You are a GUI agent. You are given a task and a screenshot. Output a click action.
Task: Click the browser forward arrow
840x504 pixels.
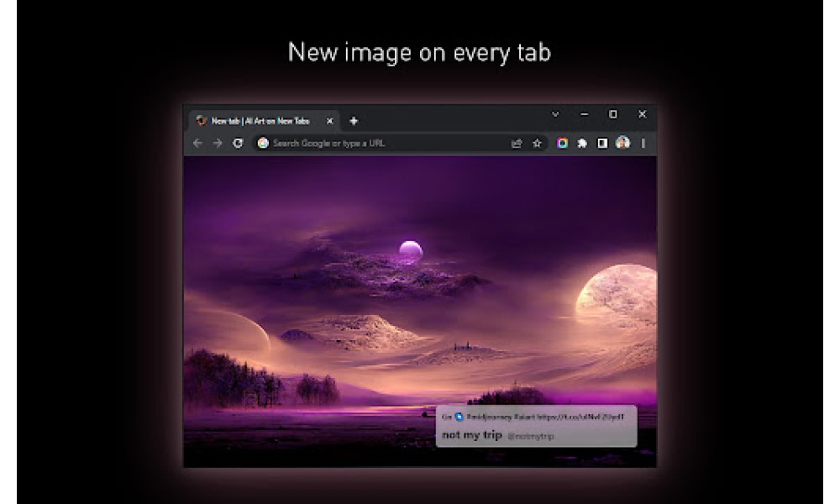pos(217,143)
